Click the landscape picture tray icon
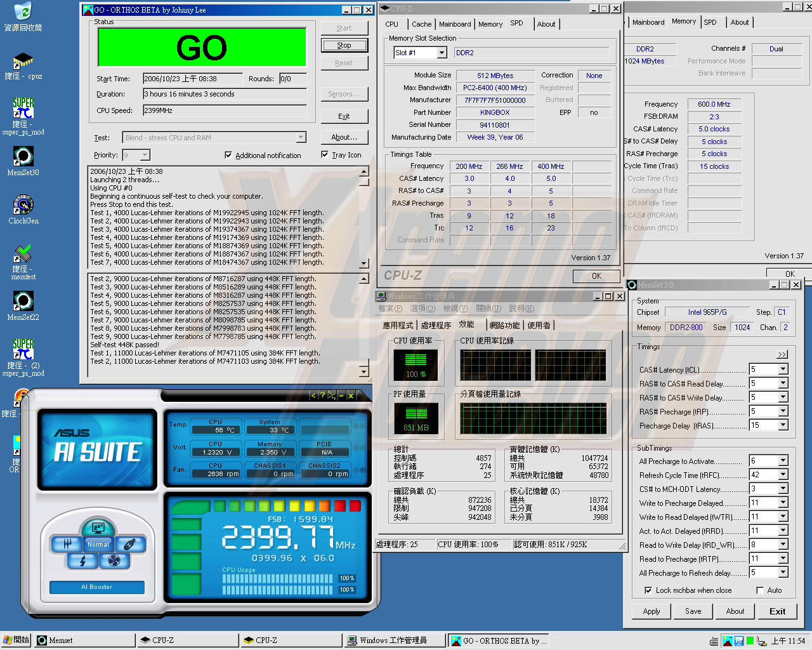812x650 pixels. [728, 641]
